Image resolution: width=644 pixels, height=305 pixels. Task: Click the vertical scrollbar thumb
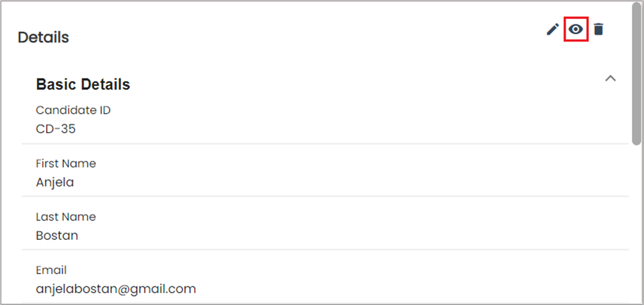(x=636, y=105)
